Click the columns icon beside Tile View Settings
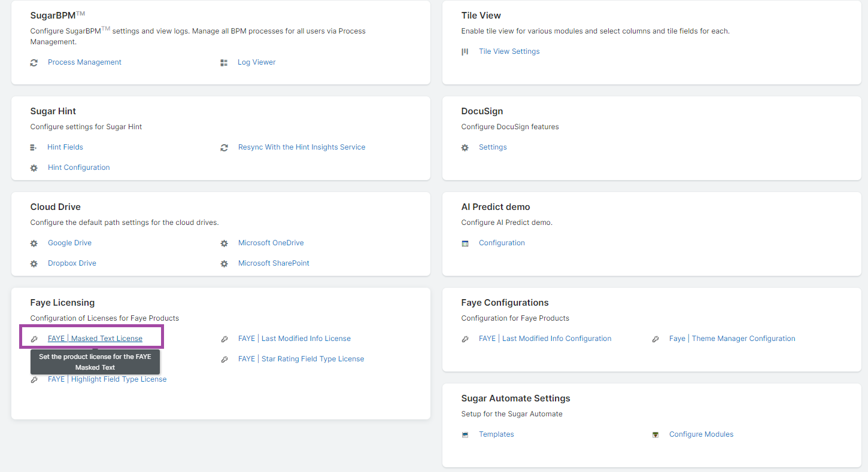 pos(465,51)
